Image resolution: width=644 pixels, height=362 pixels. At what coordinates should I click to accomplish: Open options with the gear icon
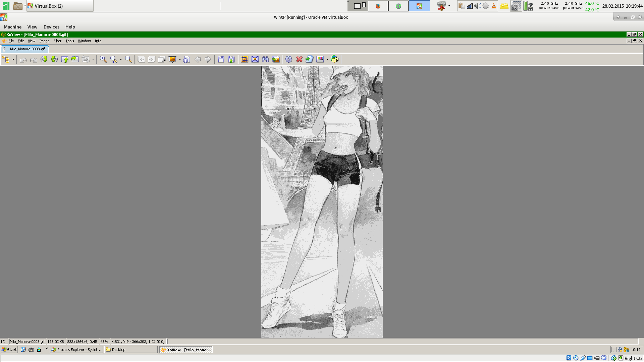click(288, 59)
